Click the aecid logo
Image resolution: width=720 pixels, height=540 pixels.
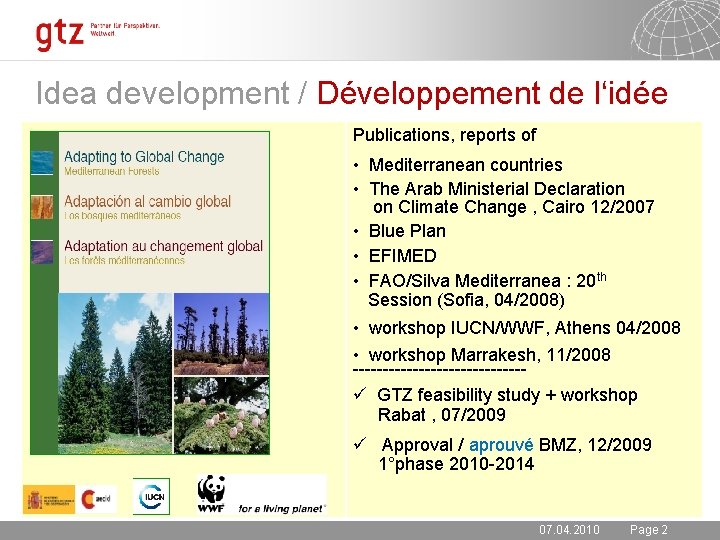click(x=96, y=499)
